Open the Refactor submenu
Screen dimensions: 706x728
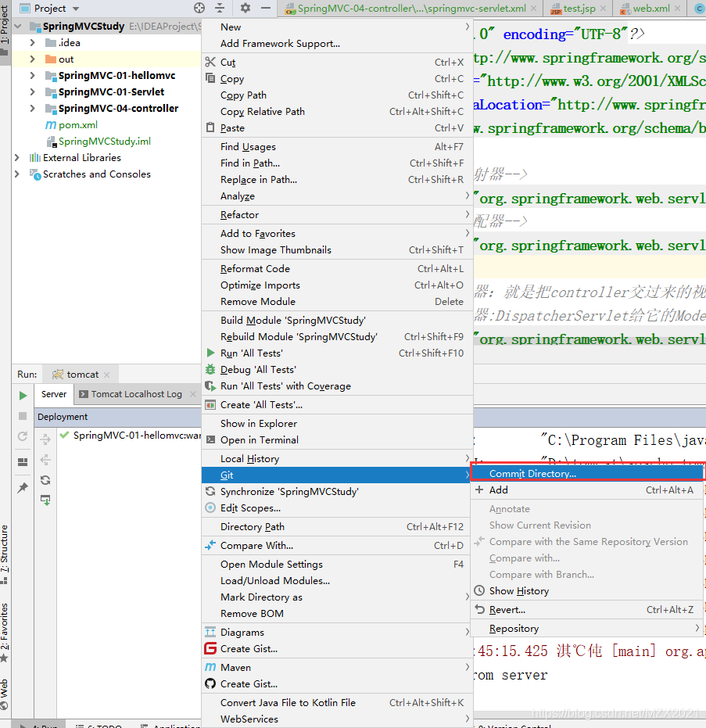(x=337, y=214)
